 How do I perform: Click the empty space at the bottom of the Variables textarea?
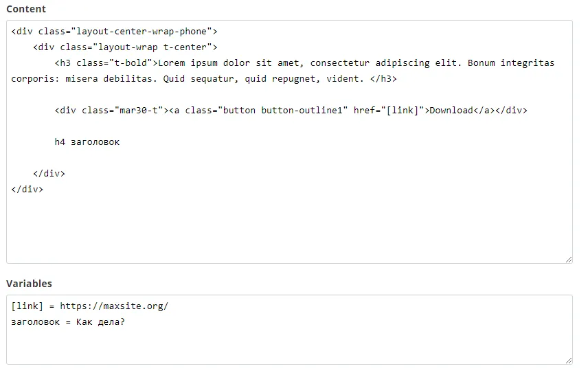289,347
